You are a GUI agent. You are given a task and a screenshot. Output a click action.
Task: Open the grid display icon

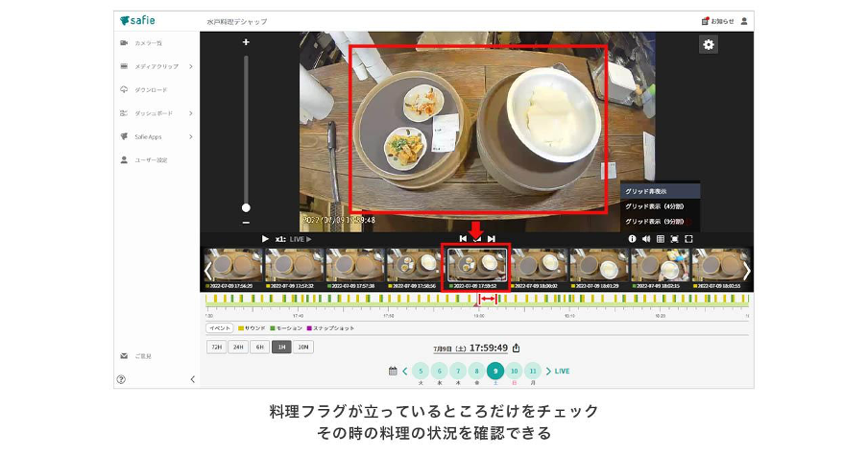[x=661, y=239]
